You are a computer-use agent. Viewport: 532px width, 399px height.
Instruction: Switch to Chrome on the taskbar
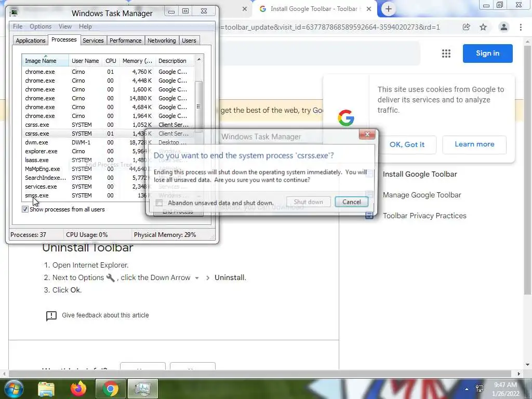[x=111, y=389]
